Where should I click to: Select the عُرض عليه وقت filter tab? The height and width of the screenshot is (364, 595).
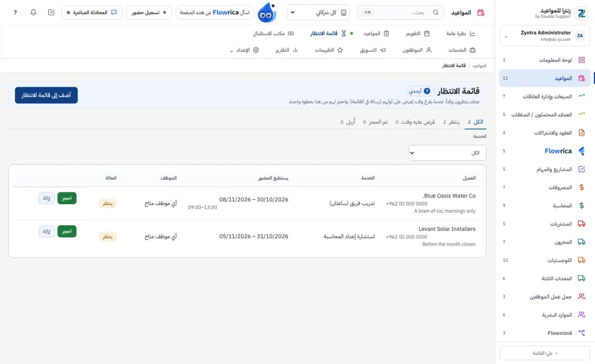[415, 122]
